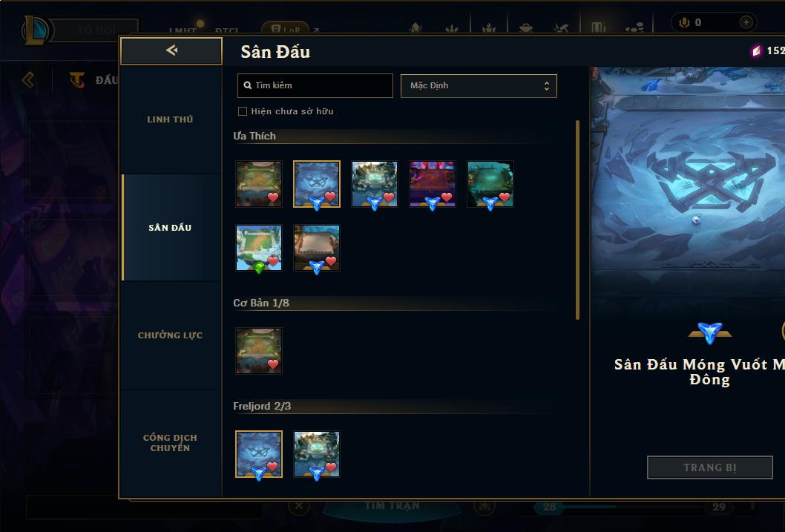The image size is (785, 532).
Task: Click the arena list vertical scrollbar
Action: [x=577, y=220]
